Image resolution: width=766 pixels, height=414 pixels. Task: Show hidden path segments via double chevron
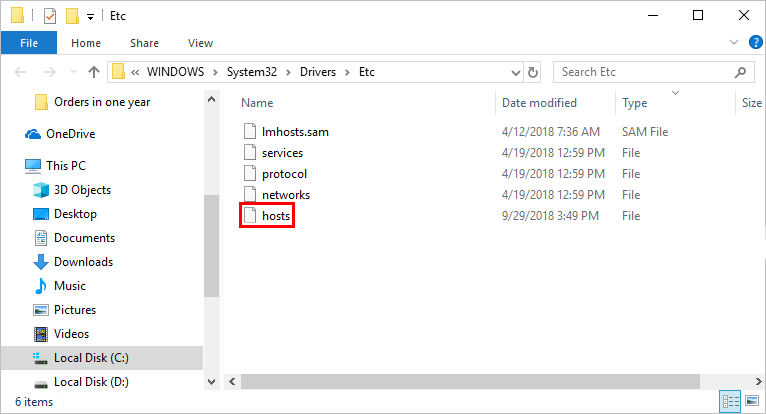135,72
